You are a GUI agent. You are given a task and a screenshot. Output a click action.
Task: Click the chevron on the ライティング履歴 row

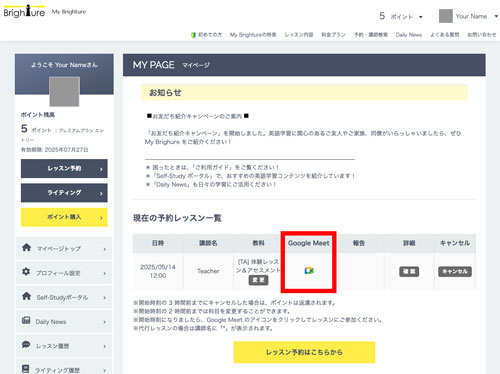point(104,370)
